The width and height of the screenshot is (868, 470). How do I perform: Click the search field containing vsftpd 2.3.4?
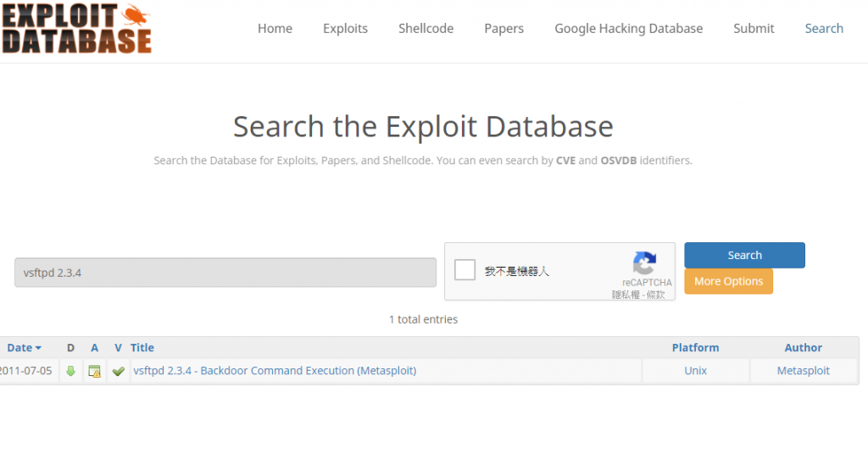pos(225,272)
